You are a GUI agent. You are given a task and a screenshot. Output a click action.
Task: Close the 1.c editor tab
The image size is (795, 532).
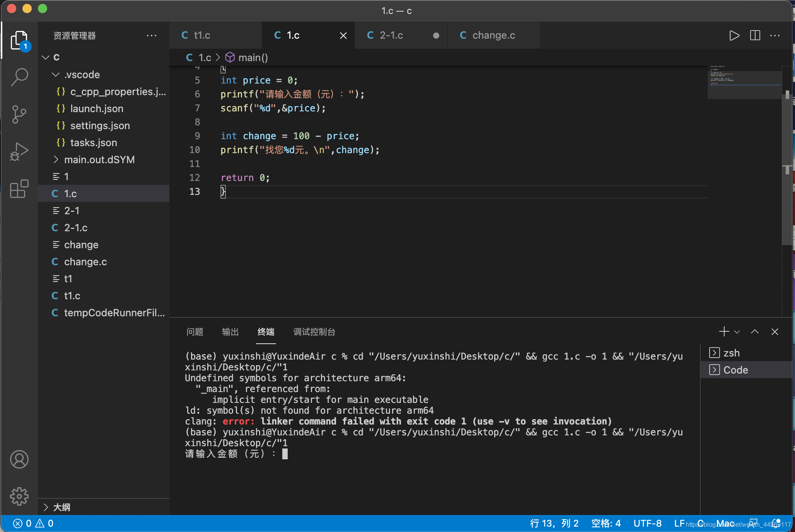[x=343, y=36]
